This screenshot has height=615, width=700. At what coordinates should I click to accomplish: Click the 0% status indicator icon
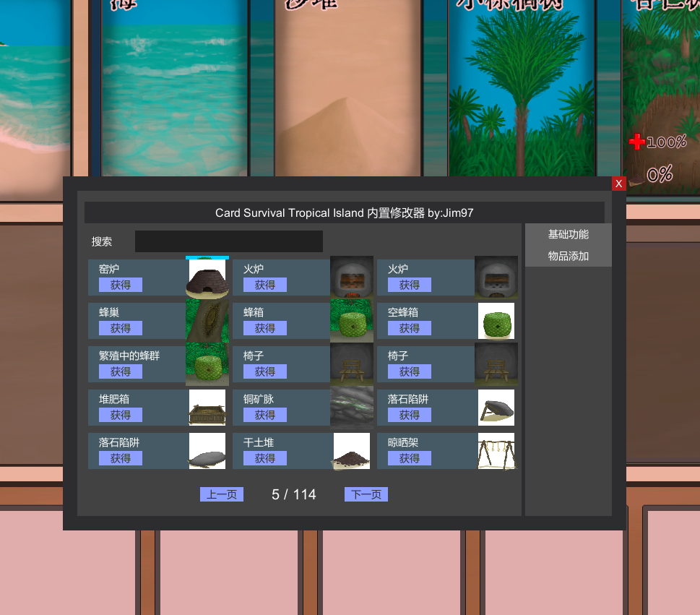(636, 179)
